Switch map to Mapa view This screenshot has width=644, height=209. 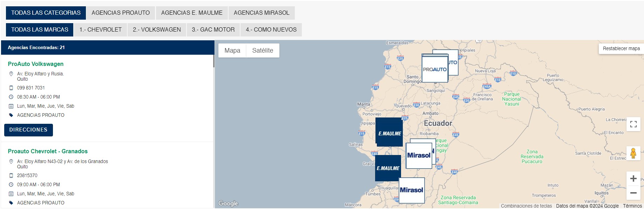coord(232,50)
